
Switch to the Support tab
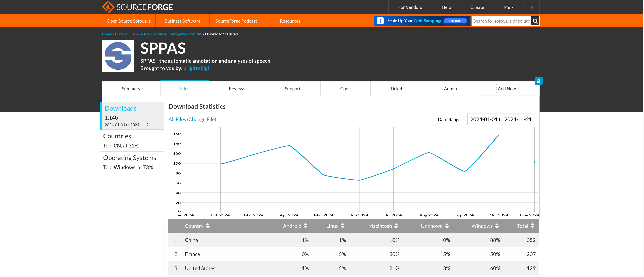click(x=293, y=89)
